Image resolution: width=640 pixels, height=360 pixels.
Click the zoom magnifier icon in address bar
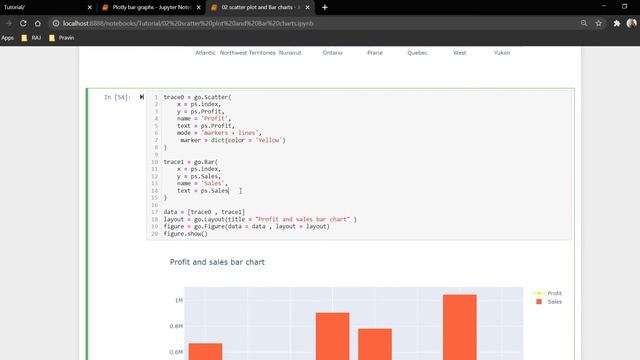pos(584,23)
